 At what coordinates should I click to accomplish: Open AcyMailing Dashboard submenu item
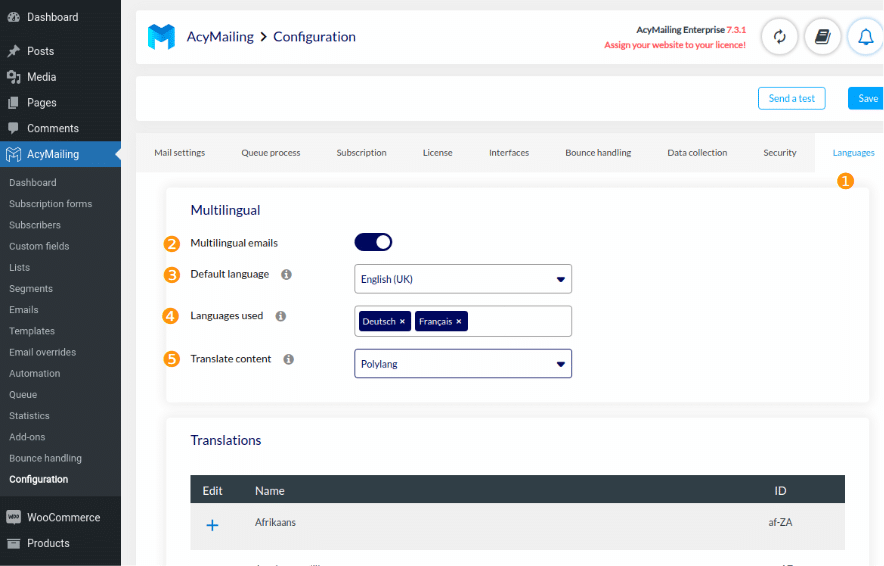point(33,183)
